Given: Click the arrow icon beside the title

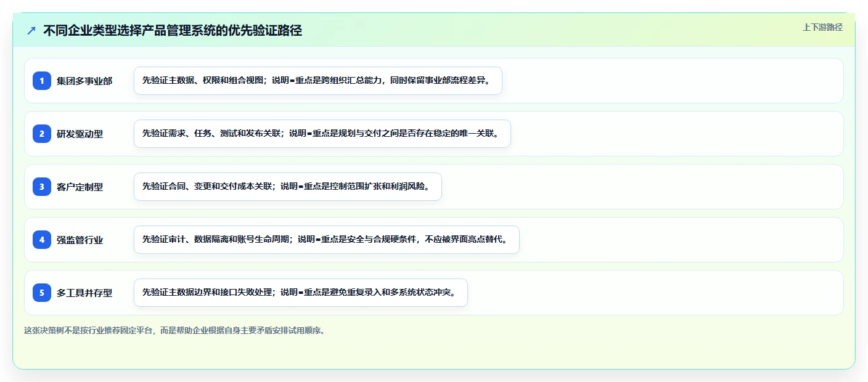Looking at the screenshot, I should [x=31, y=31].
